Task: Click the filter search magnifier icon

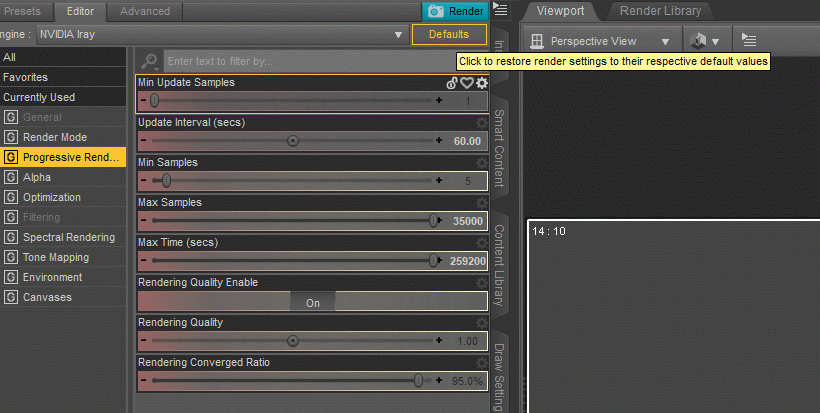Action: (150, 62)
